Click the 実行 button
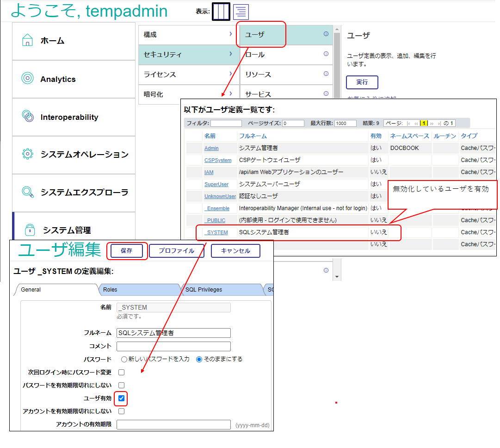The image size is (500, 448). point(362,82)
